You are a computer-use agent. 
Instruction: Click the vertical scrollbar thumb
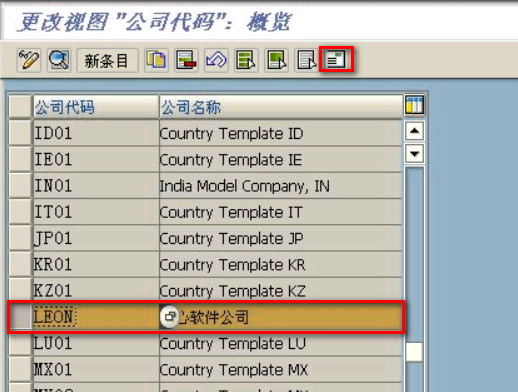[414, 352]
